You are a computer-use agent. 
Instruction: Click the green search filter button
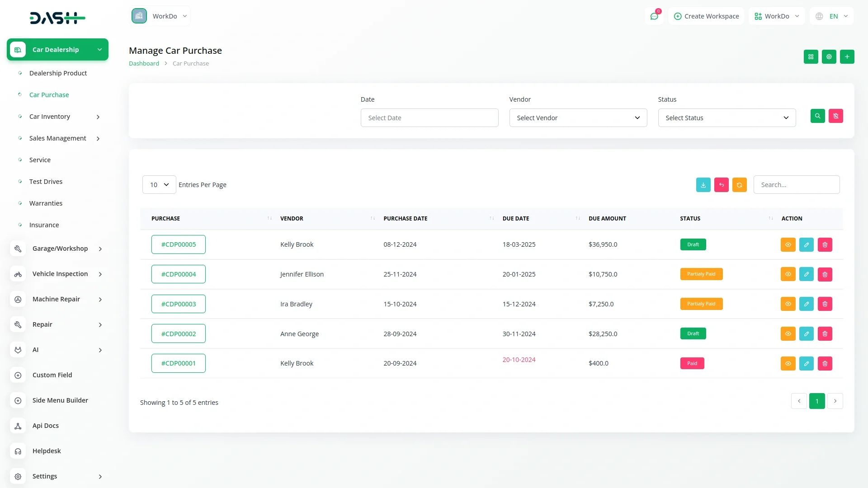tap(817, 116)
